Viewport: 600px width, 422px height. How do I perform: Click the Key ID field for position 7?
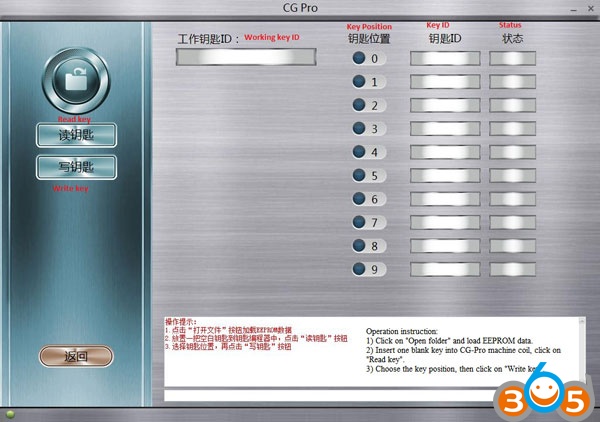click(445, 223)
